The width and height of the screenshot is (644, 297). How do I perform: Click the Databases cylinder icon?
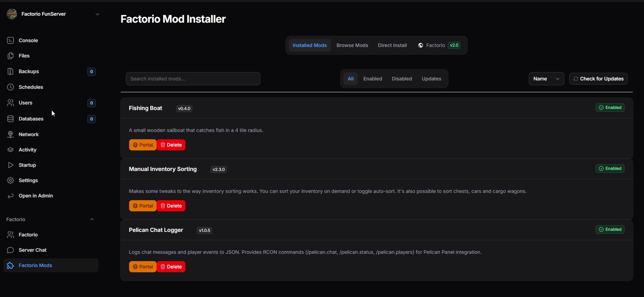pyautogui.click(x=10, y=119)
